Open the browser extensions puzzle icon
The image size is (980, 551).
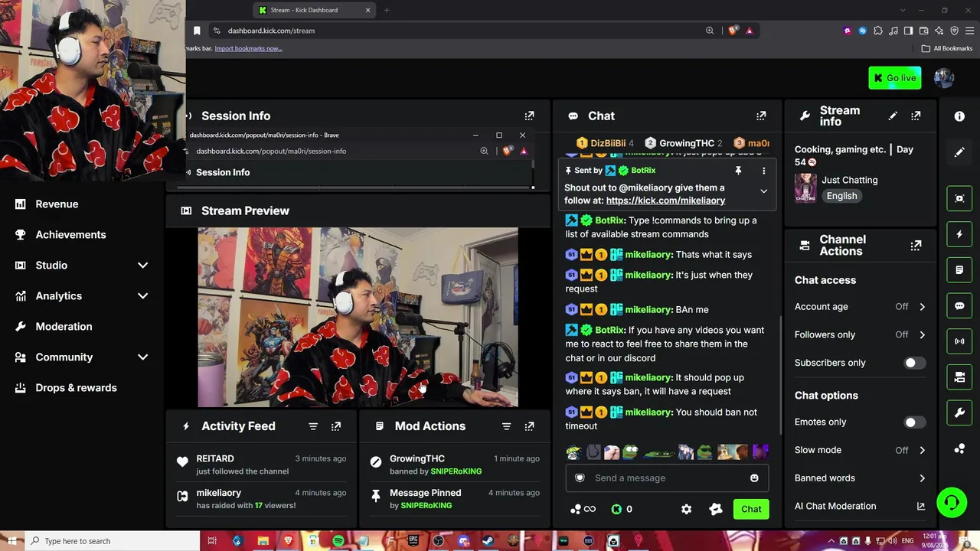878,31
